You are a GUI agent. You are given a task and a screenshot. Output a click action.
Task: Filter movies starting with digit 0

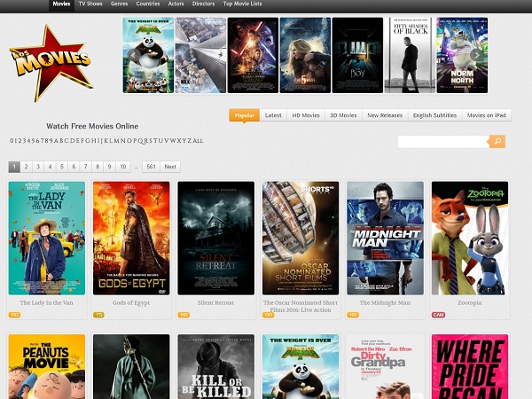click(x=12, y=140)
